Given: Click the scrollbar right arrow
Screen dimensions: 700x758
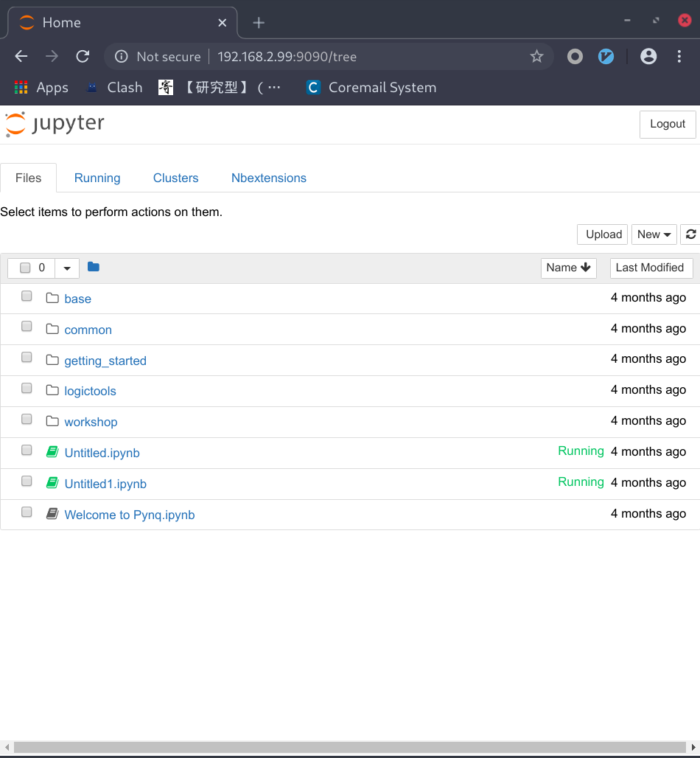Looking at the screenshot, I should (693, 748).
